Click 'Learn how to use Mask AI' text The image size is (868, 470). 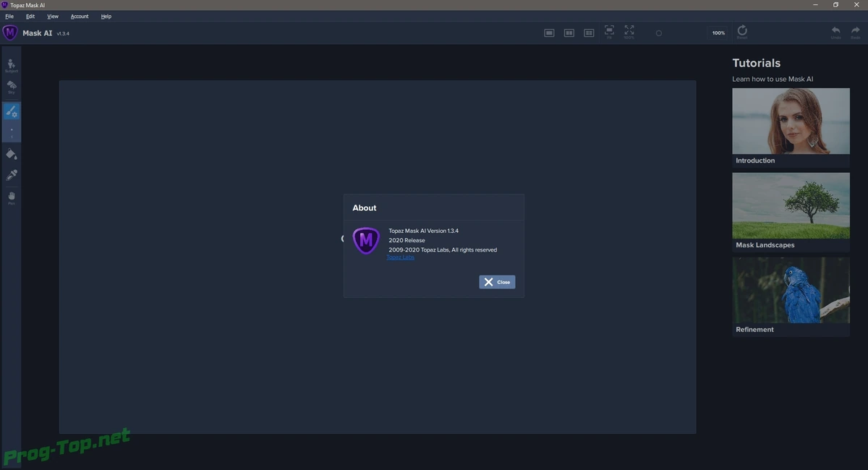[773, 79]
